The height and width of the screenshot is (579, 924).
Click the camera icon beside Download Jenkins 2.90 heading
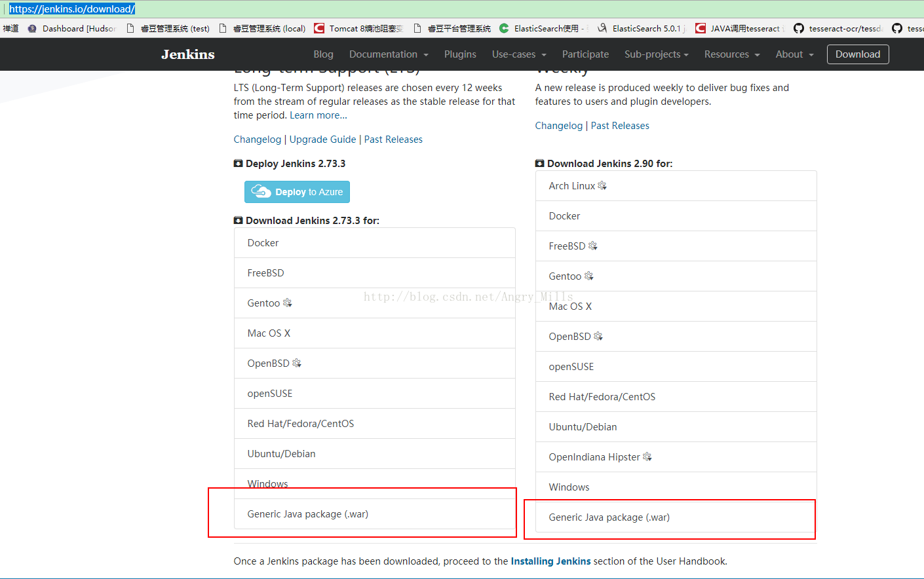pyautogui.click(x=540, y=164)
